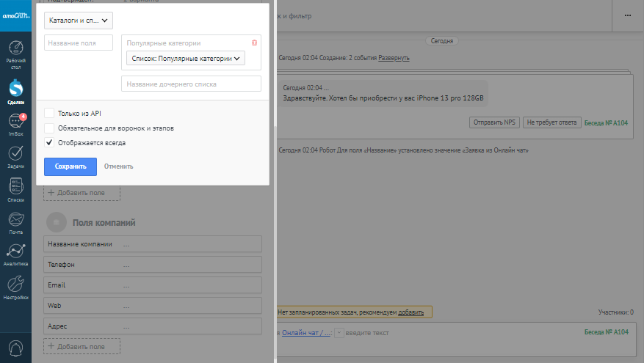Click the Сохранить button
Image resolution: width=644 pixels, height=363 pixels.
(70, 166)
